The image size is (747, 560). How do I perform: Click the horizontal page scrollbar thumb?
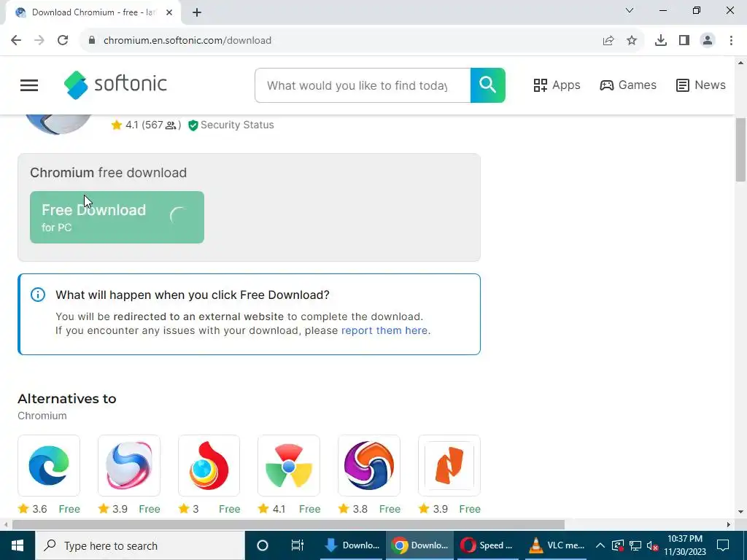click(288, 524)
